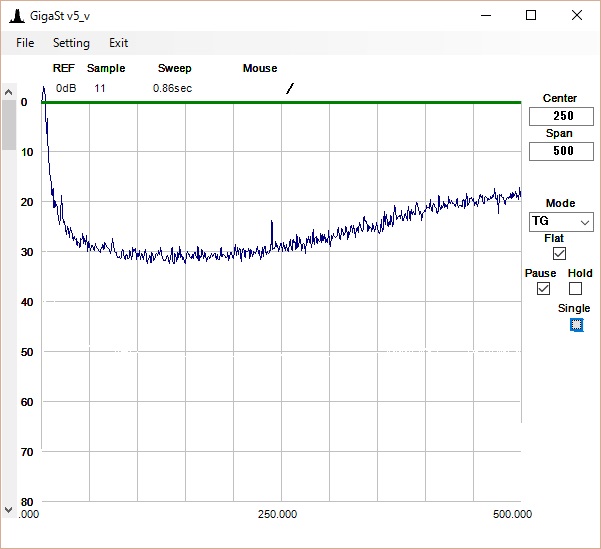Click the vertical scrollbar up arrow

coord(8,92)
